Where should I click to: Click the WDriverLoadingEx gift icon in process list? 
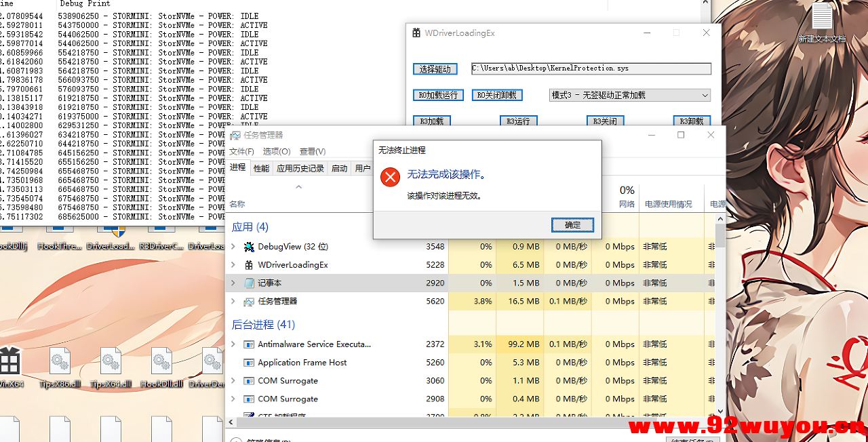(249, 264)
